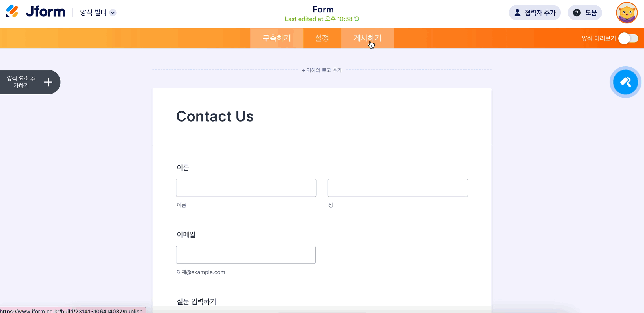Open the form designer paint roller icon
644x313 pixels.
click(x=625, y=82)
